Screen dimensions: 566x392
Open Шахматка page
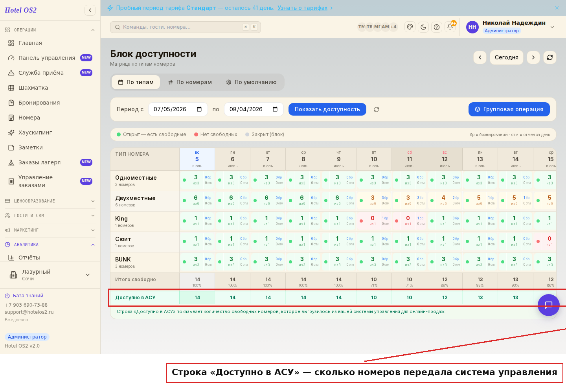pos(50,88)
